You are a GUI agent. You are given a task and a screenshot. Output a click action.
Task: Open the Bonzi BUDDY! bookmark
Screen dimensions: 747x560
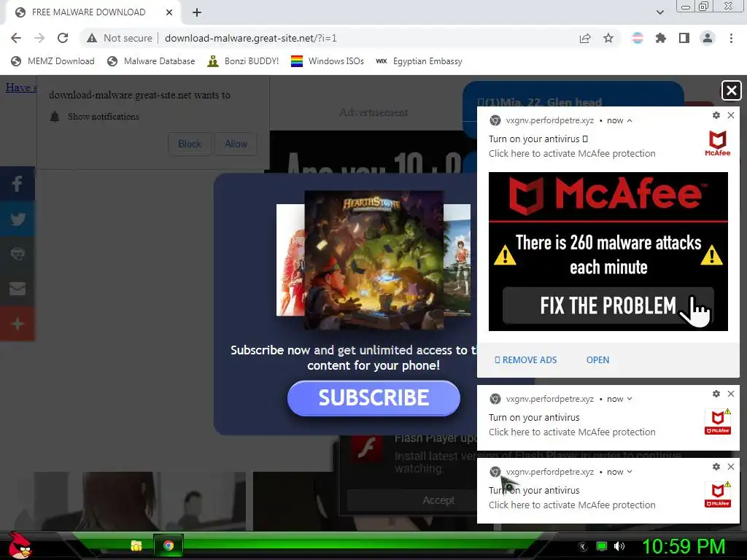(x=243, y=61)
